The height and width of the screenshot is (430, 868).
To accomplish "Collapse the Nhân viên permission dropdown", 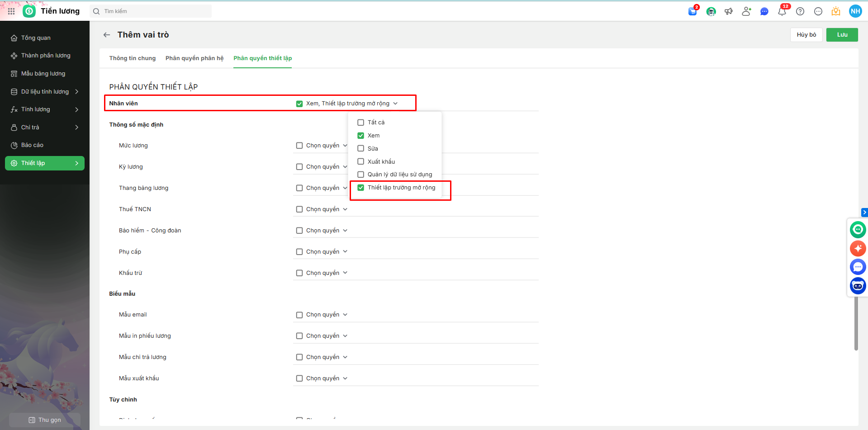I will [x=395, y=104].
